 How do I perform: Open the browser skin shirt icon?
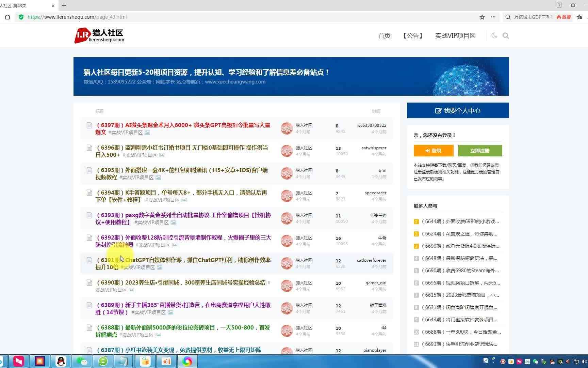click(573, 5)
